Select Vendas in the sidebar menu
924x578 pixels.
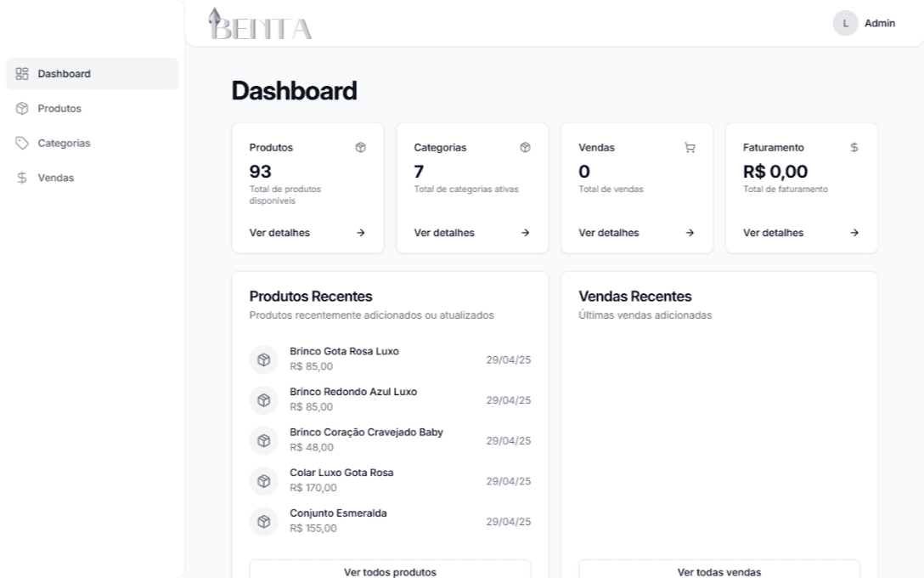click(x=55, y=178)
